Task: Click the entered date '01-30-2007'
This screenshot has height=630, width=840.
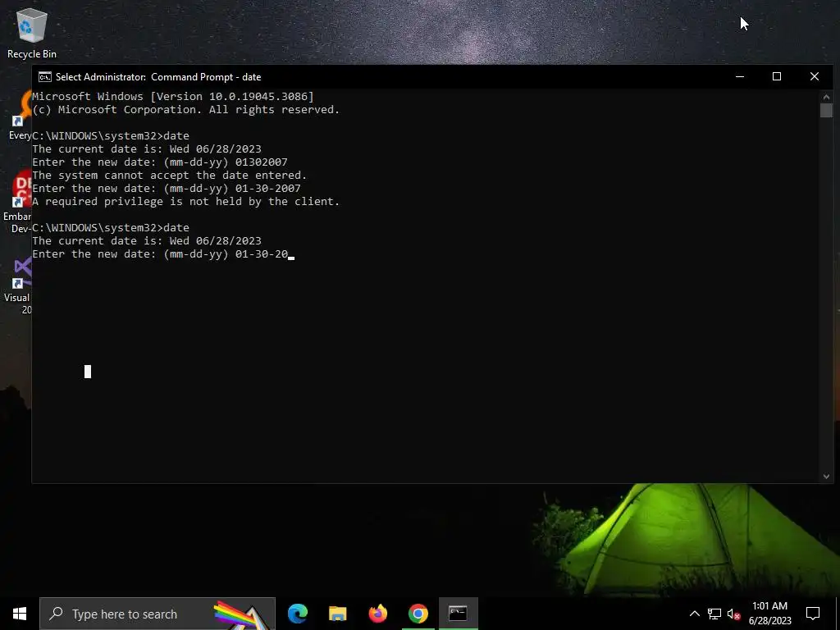Action: coord(268,189)
